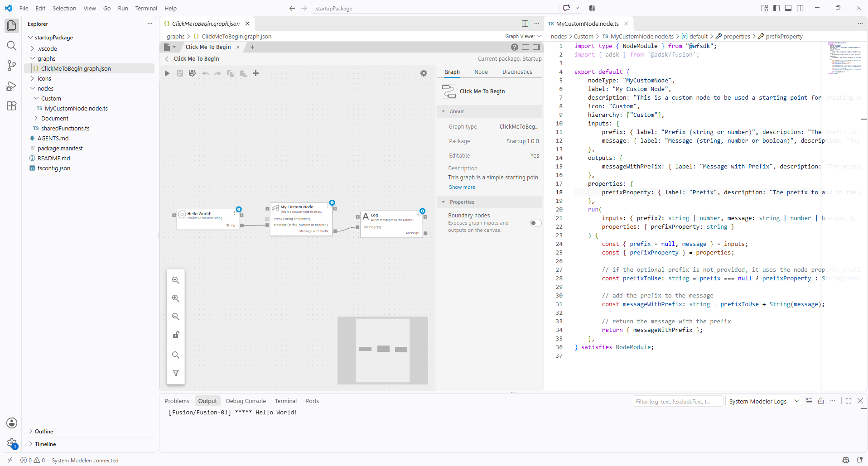Expand the icons folder
This screenshot has height=466, width=868.
point(44,78)
